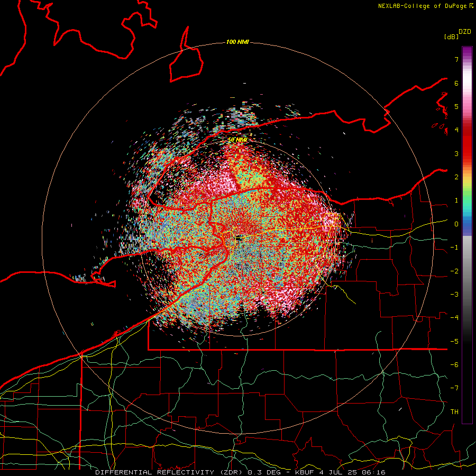The image size is (476, 476).
Task: Click the 7 value on the legend
Action: click(x=456, y=59)
